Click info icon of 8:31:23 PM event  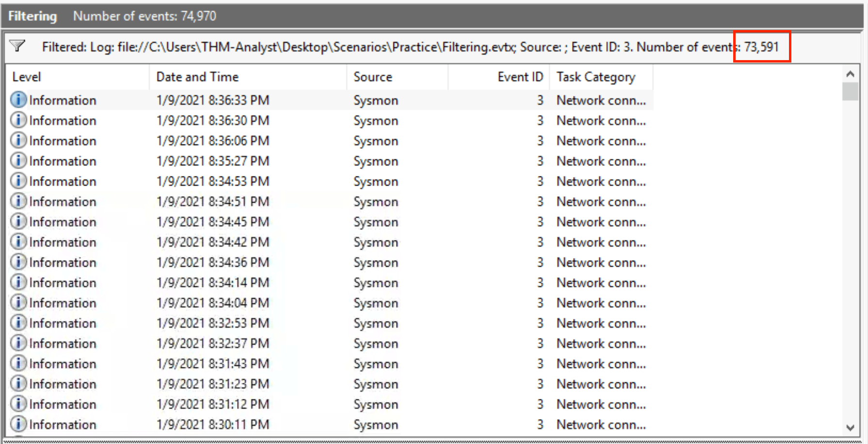click(x=18, y=383)
